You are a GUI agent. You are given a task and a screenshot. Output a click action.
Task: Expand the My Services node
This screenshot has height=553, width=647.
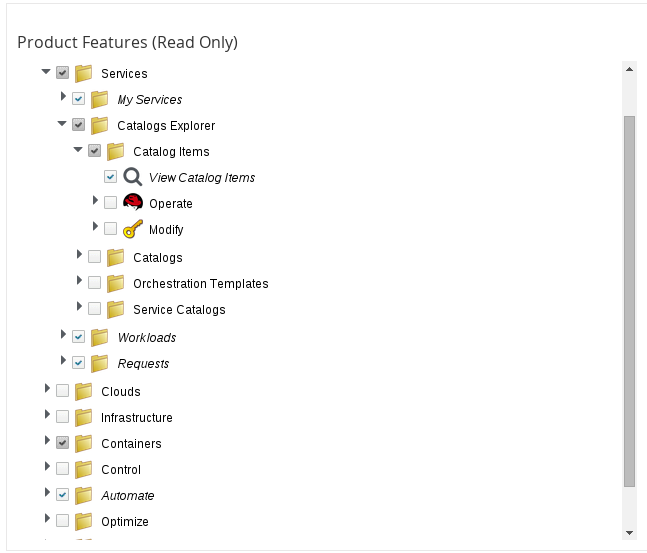point(63,96)
